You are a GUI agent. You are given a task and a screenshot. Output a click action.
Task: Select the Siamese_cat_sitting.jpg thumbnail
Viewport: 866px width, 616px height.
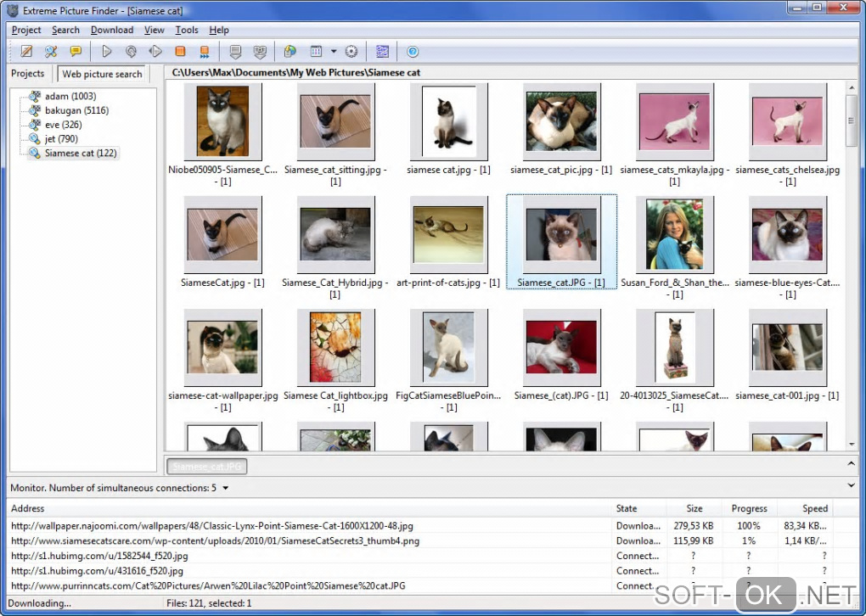(x=336, y=122)
